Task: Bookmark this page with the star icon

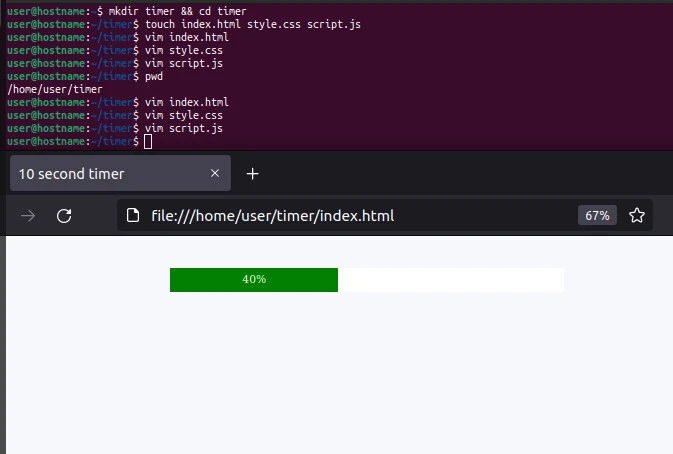Action: click(x=636, y=216)
